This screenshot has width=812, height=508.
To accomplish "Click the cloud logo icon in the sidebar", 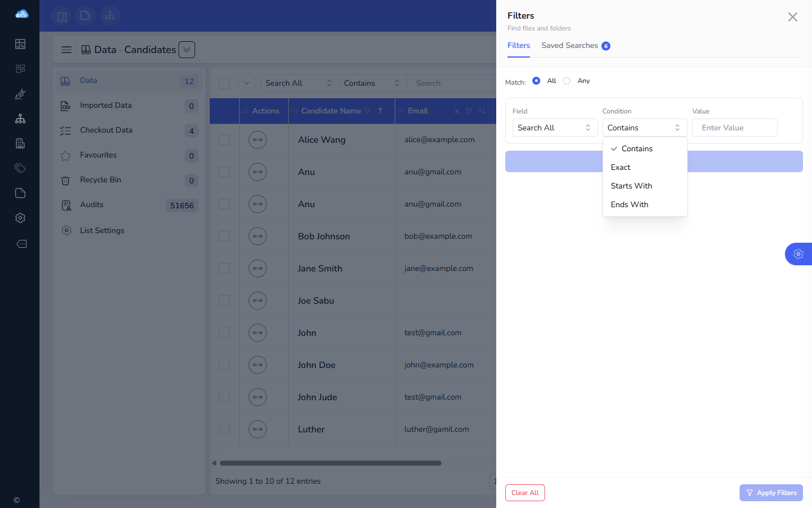I will [21, 14].
